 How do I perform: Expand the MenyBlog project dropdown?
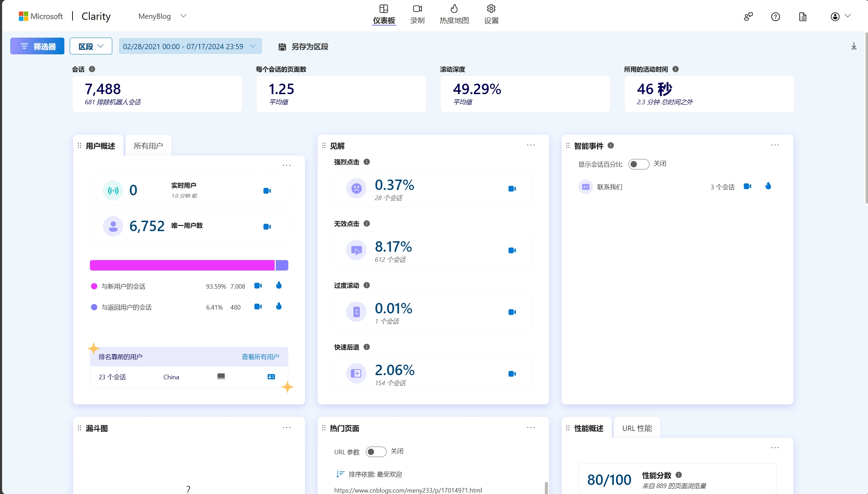tap(162, 16)
